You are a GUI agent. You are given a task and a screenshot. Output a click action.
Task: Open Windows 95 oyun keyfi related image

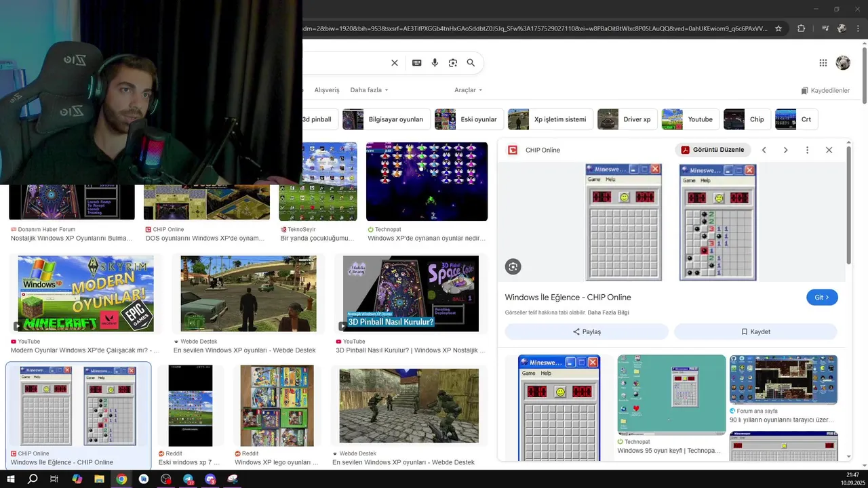671,394
